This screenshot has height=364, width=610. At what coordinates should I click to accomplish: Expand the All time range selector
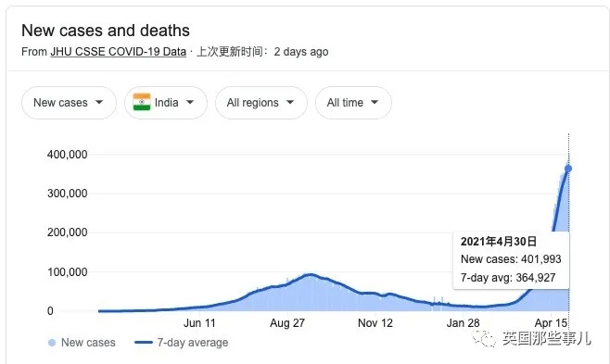[353, 103]
